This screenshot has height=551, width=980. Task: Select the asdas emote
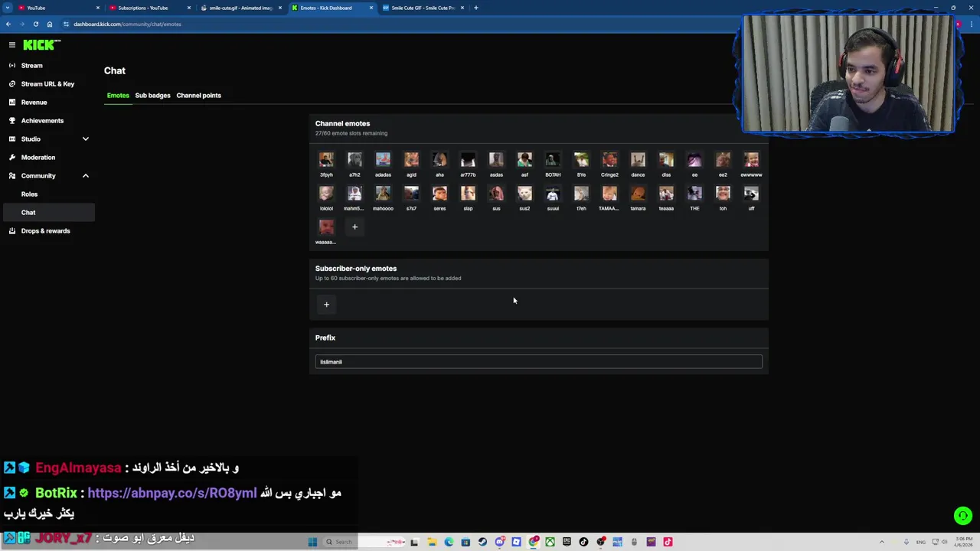[x=496, y=160]
